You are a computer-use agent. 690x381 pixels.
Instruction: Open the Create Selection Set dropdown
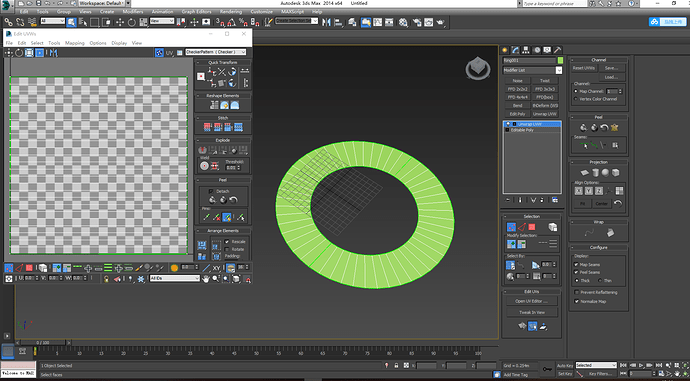296,21
